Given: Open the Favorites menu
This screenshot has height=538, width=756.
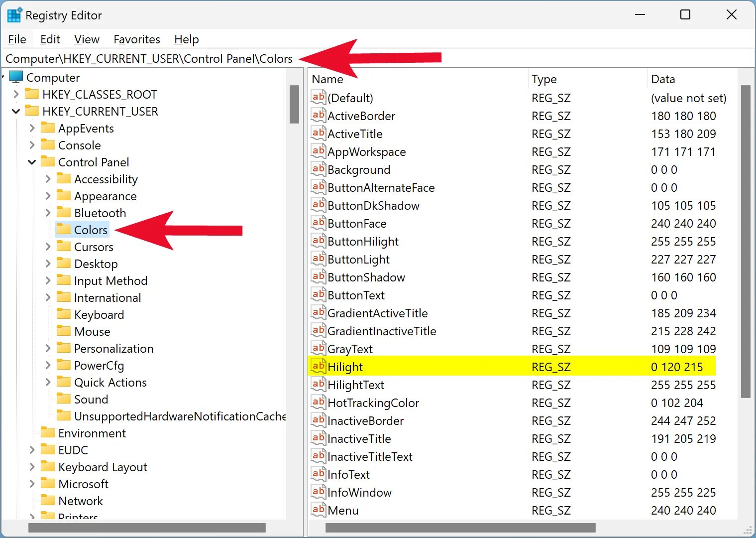Looking at the screenshot, I should (x=137, y=39).
